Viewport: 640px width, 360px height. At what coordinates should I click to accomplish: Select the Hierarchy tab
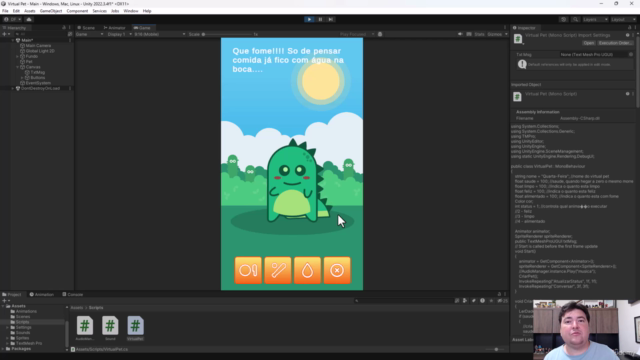[15, 28]
